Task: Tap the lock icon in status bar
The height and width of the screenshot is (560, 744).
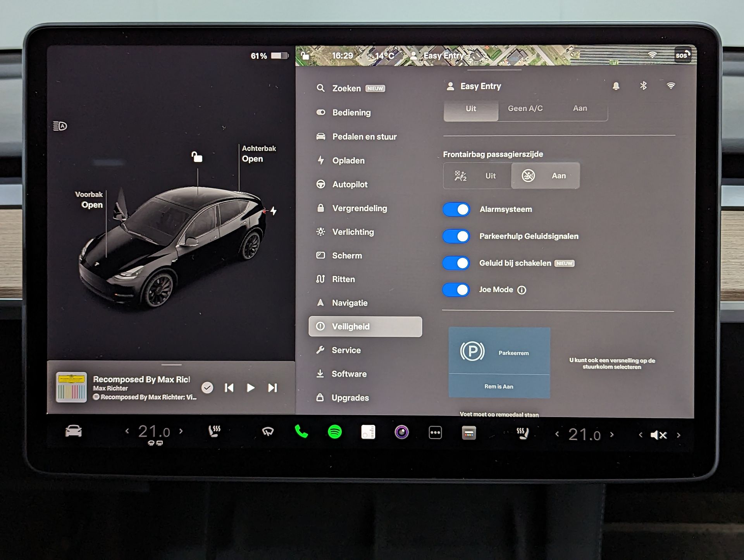Action: coord(305,55)
